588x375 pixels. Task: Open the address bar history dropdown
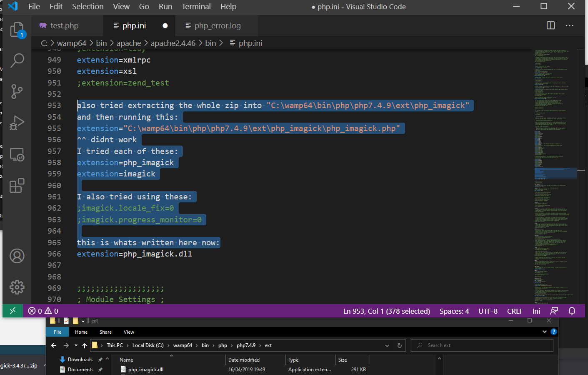pyautogui.click(x=387, y=345)
